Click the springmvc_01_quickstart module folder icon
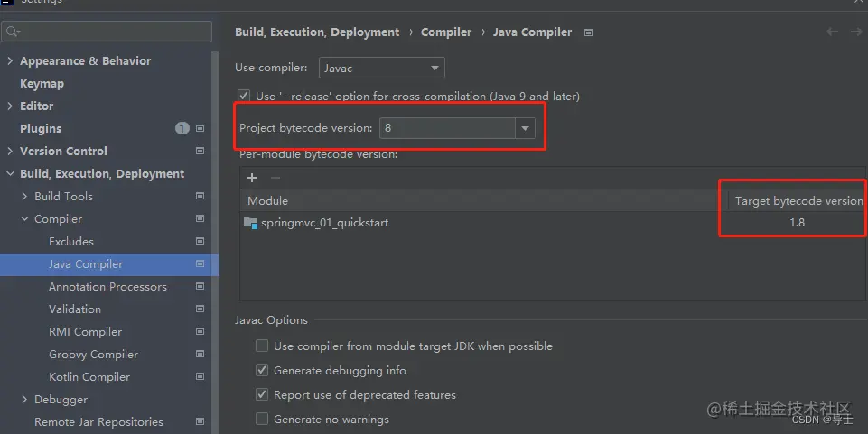The image size is (868, 434). click(x=250, y=223)
